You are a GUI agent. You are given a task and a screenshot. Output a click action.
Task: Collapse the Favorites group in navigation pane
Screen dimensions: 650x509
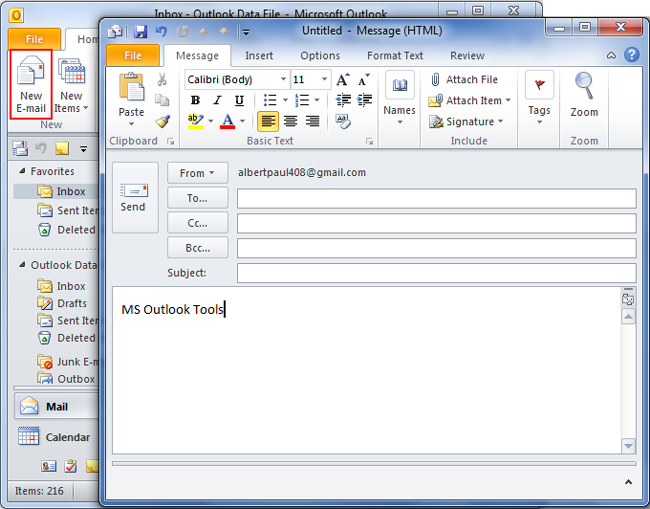(22, 171)
